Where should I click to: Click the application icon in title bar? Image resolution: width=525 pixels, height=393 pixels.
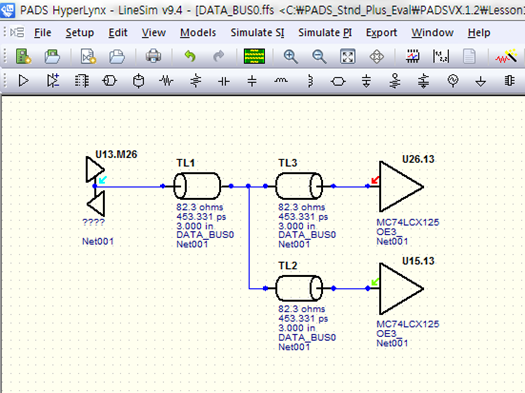tap(7, 9)
